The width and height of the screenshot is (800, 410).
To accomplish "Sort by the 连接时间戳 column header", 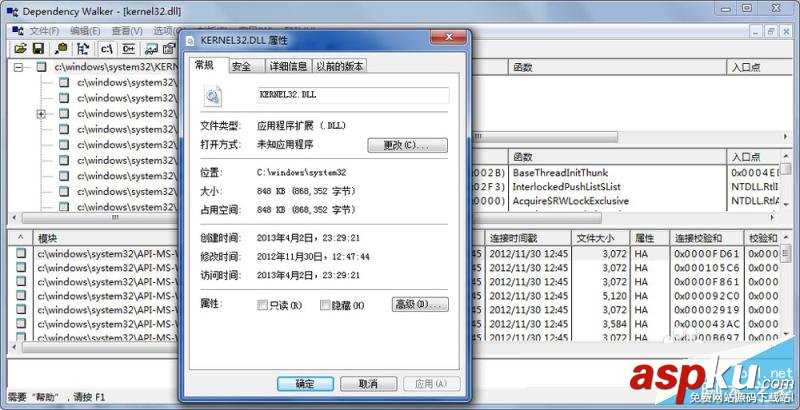I will click(x=528, y=238).
